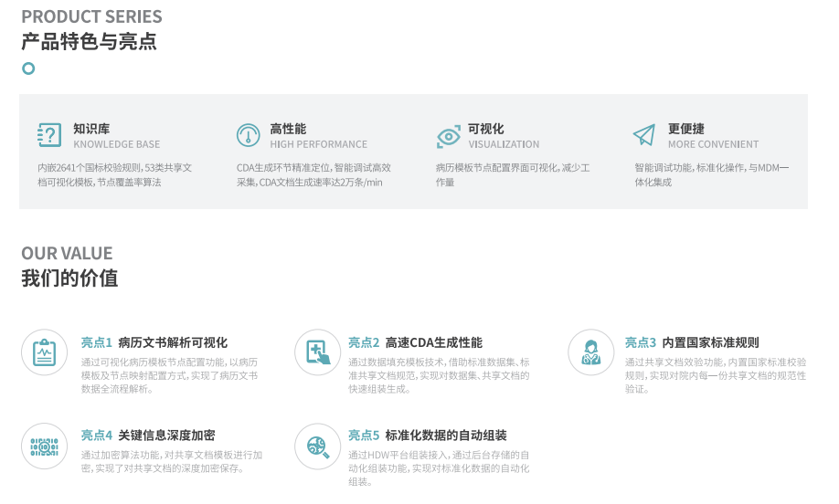Click the 标准化数据的自动组装 heading

tap(446, 435)
